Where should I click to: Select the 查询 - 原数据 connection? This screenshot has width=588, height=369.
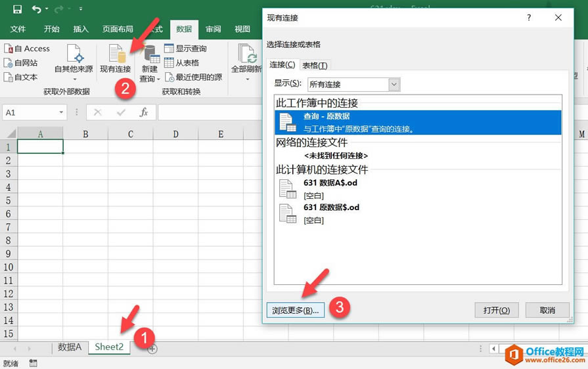coord(418,123)
